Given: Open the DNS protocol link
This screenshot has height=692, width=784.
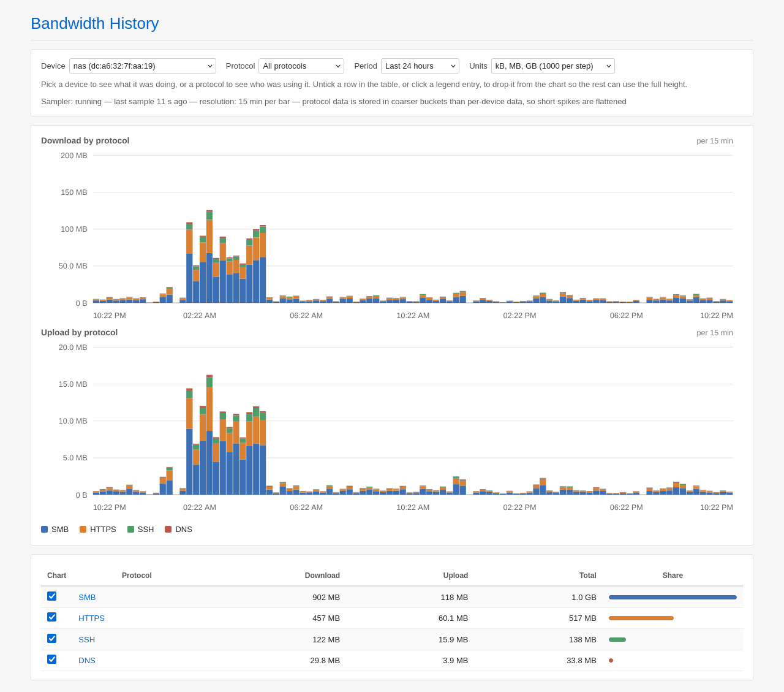Looking at the screenshot, I should coord(87,661).
